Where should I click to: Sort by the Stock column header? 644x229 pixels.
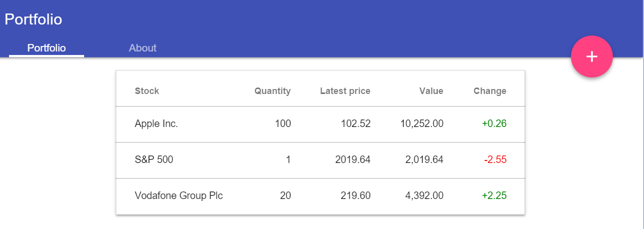point(147,91)
